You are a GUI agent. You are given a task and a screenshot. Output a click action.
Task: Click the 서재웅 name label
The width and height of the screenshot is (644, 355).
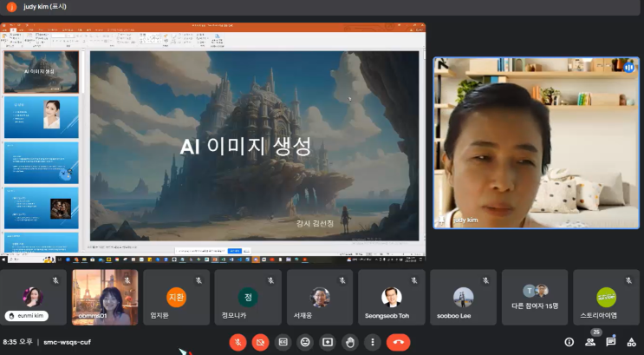302,316
